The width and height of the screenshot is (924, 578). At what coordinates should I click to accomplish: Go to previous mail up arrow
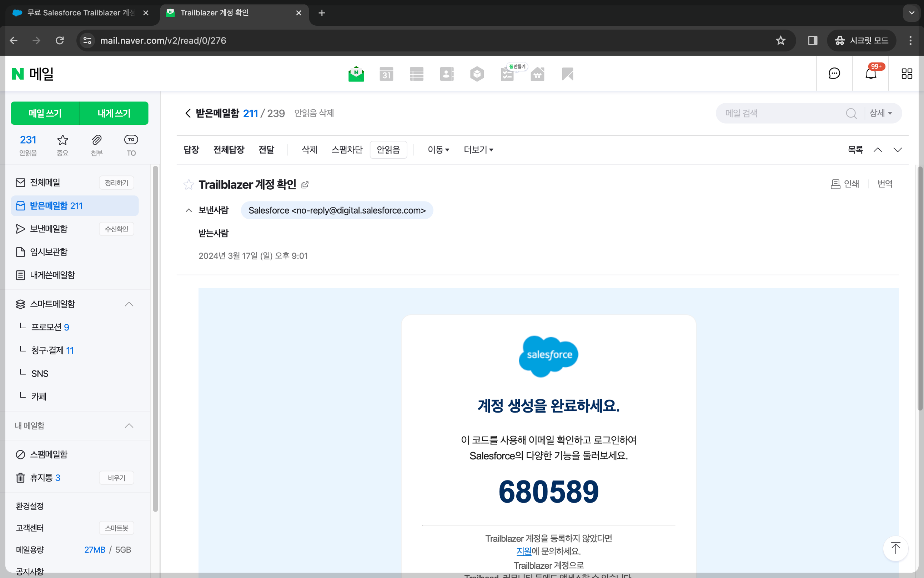click(878, 149)
